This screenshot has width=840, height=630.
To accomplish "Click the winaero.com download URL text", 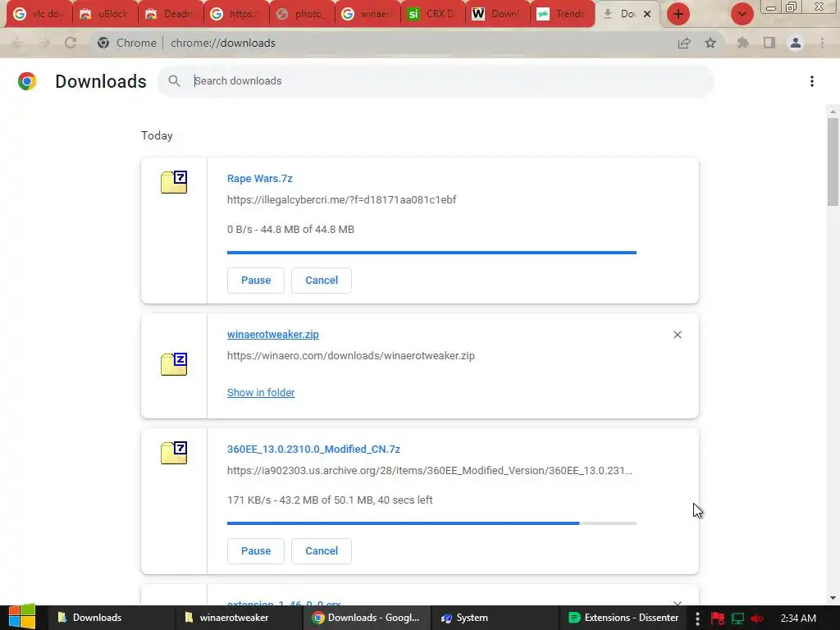I will click(x=351, y=356).
